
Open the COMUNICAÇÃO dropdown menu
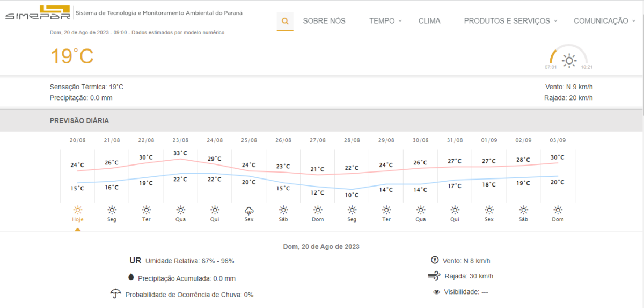[x=604, y=21]
